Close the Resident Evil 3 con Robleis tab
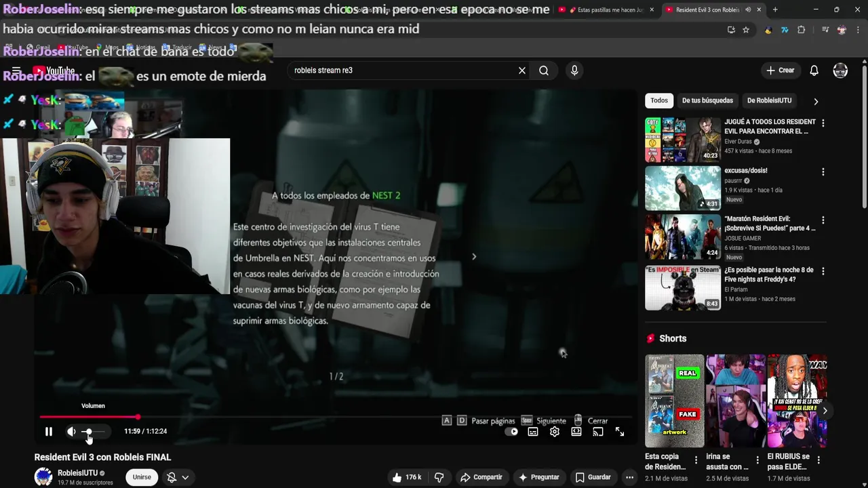Viewport: 868px width, 488px height. coord(759,10)
